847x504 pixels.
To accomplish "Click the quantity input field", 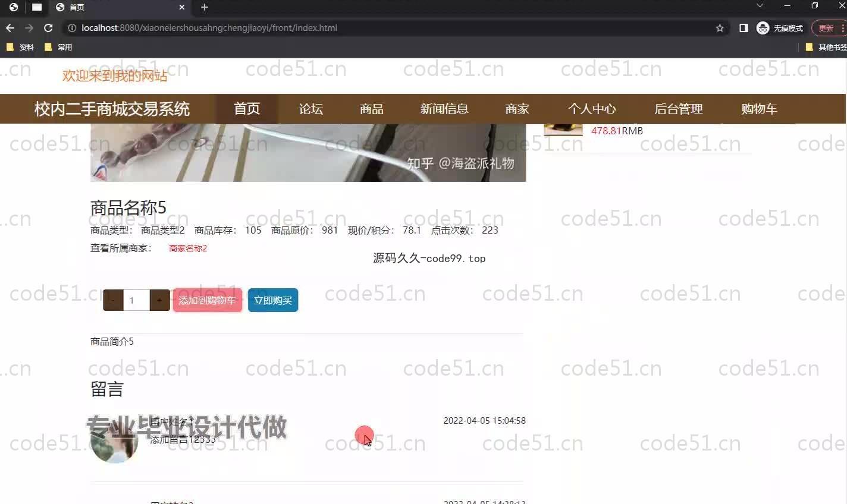I will 136,300.
